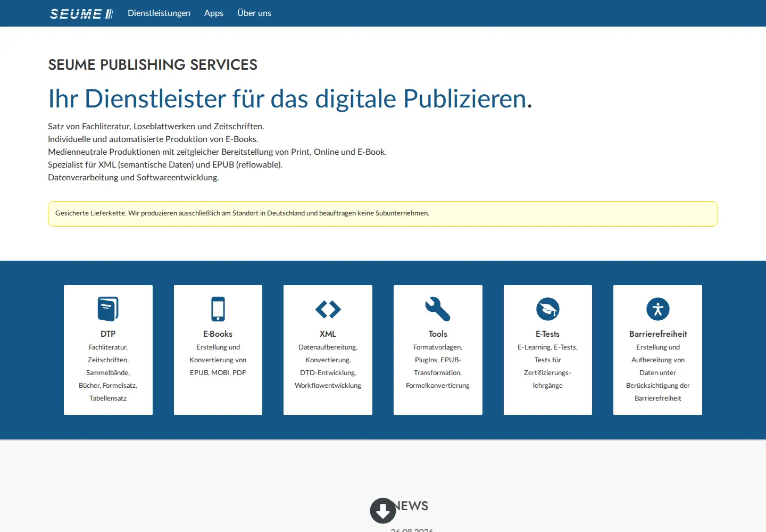Image resolution: width=766 pixels, height=532 pixels.
Task: Go to the Über uns page
Action: pyautogui.click(x=254, y=13)
